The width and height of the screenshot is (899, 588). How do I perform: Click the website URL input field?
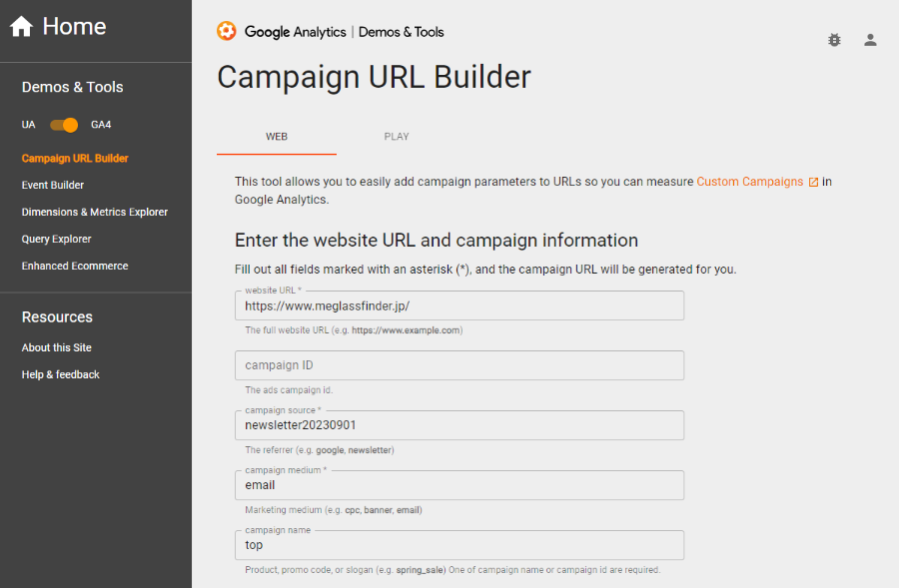(x=459, y=306)
